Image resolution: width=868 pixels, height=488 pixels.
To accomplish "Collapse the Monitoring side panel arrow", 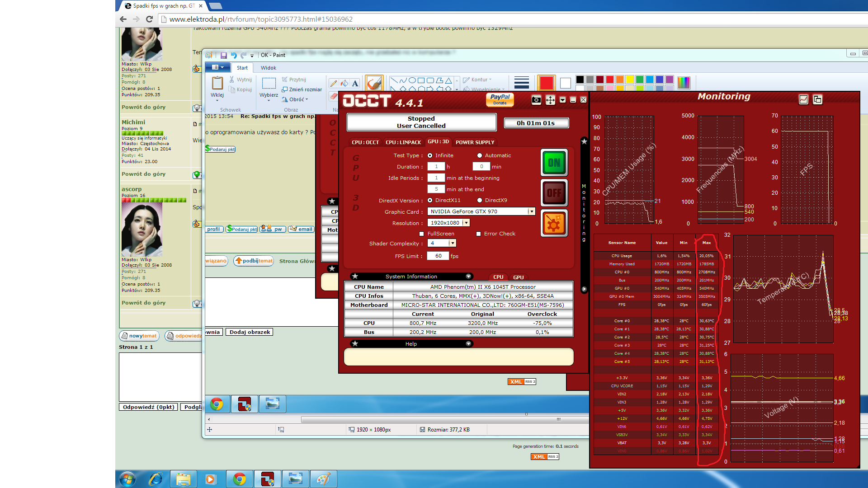I will pyautogui.click(x=584, y=289).
